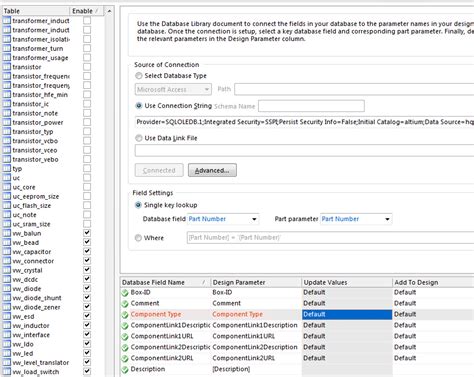Choose Use Connection String radio option
The image size is (474, 377).
coord(139,106)
